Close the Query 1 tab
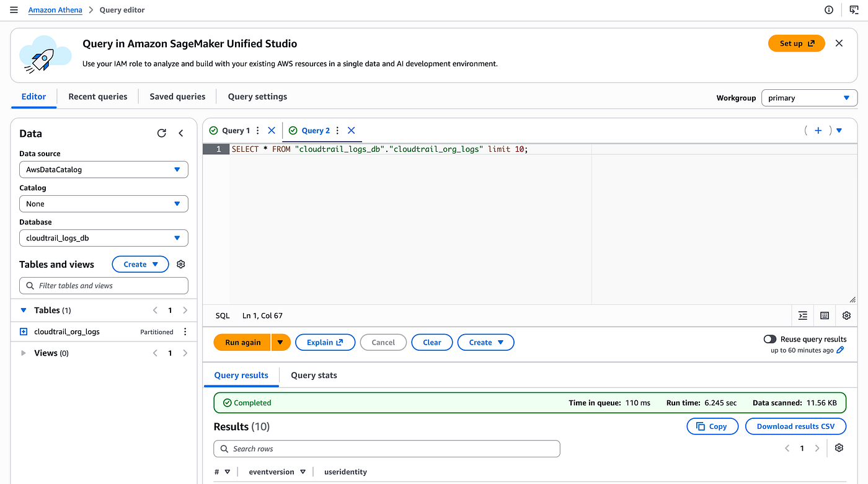Screen dimensions: 868x484 click(x=272, y=131)
